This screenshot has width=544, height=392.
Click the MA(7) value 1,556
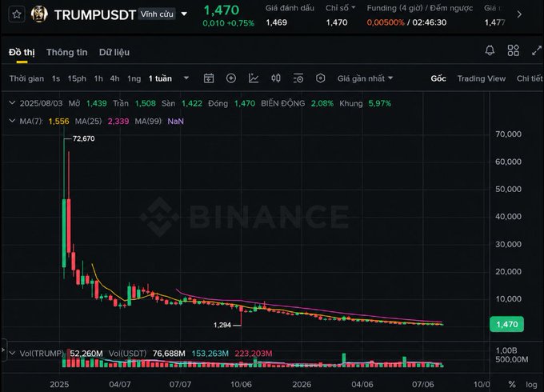coord(58,121)
